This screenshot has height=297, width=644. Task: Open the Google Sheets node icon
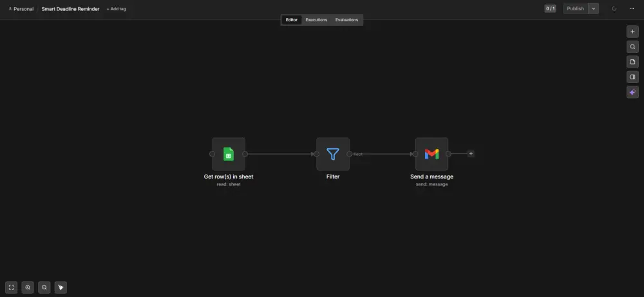(229, 154)
